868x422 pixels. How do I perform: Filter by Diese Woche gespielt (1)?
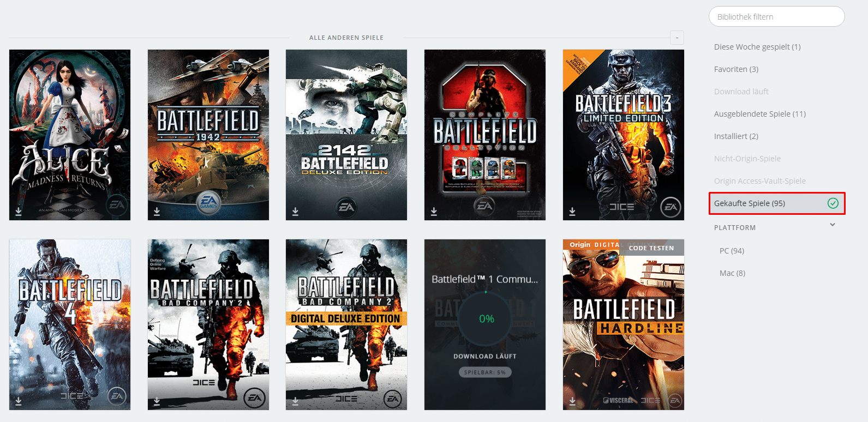point(757,47)
